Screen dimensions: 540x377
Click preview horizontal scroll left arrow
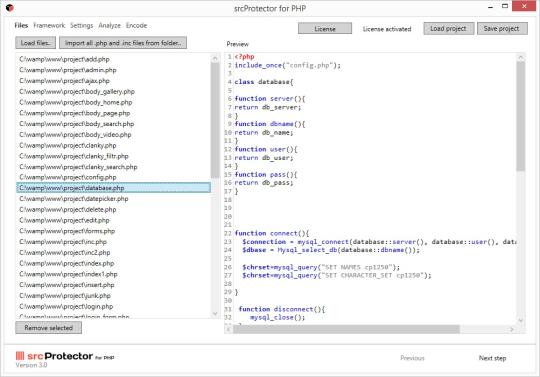tap(229, 329)
